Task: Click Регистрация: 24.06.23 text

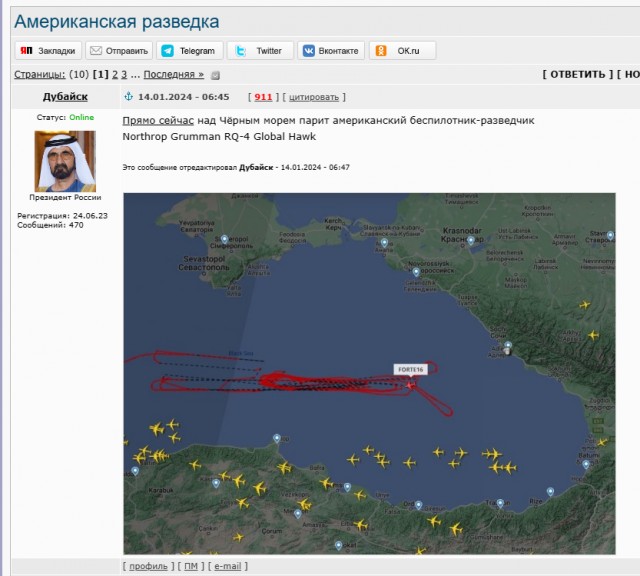Action: (62, 216)
